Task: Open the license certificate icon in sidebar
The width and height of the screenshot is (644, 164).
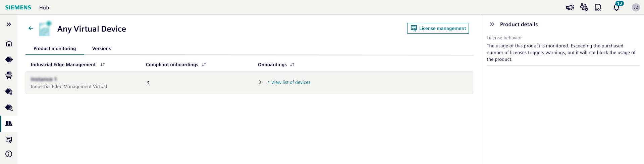Action: (9, 139)
